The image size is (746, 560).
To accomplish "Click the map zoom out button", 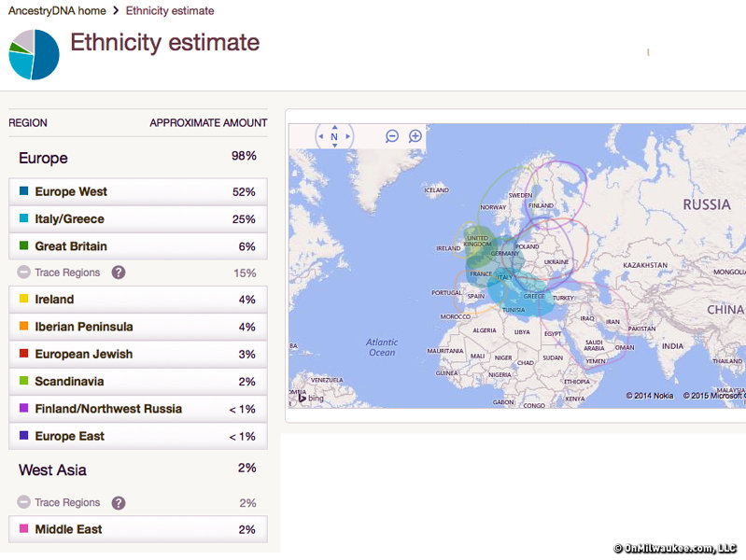I will (x=391, y=136).
